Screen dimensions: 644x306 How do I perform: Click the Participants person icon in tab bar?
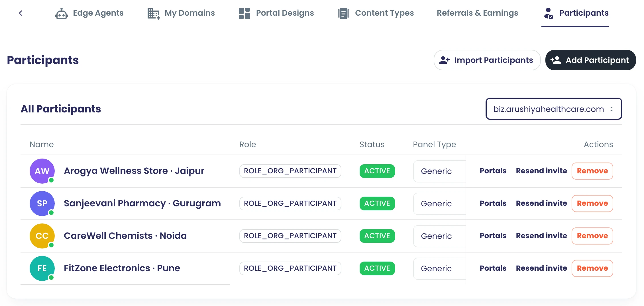click(x=548, y=13)
